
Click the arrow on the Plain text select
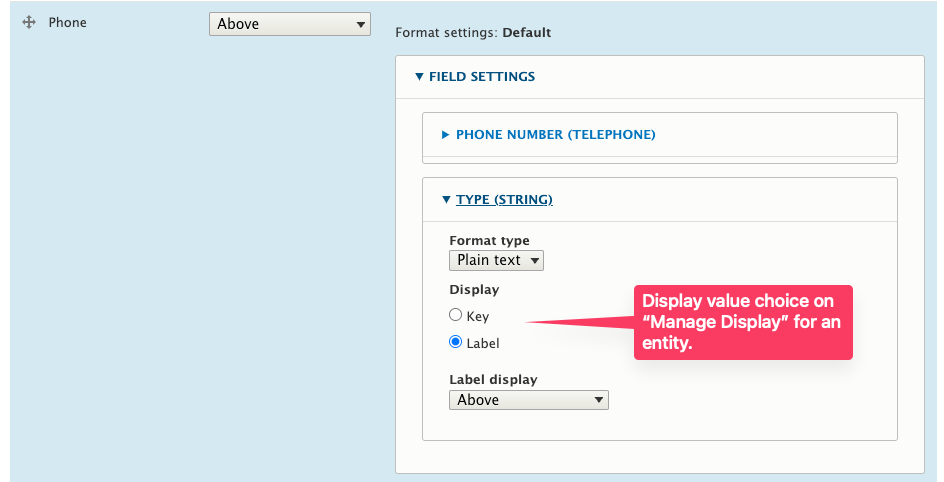534,261
